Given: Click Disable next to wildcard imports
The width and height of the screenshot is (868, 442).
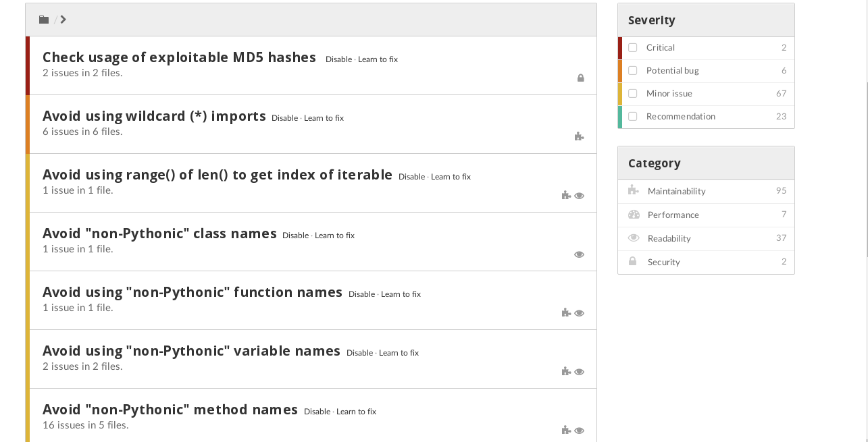Looking at the screenshot, I should 284,118.
